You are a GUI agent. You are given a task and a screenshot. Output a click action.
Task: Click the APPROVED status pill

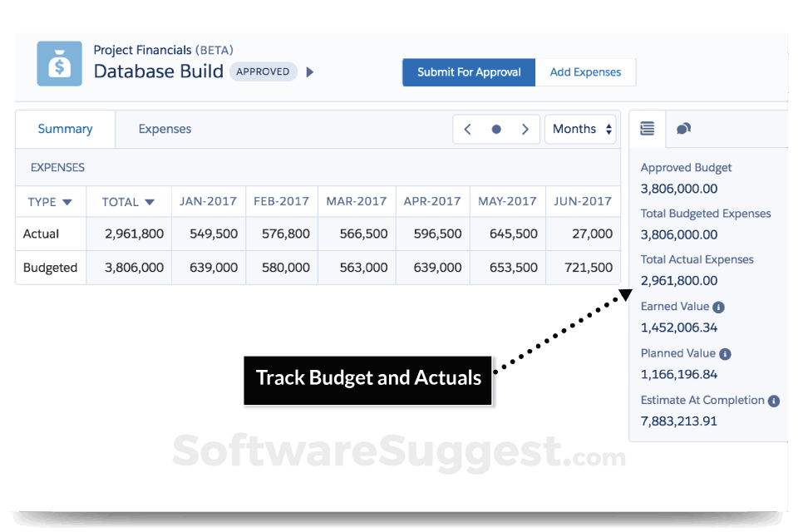(263, 71)
